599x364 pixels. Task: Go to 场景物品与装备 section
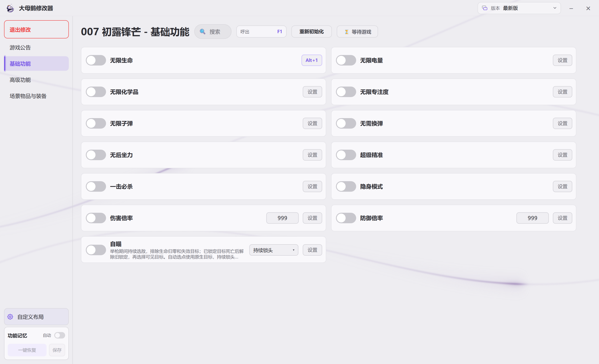click(36, 96)
